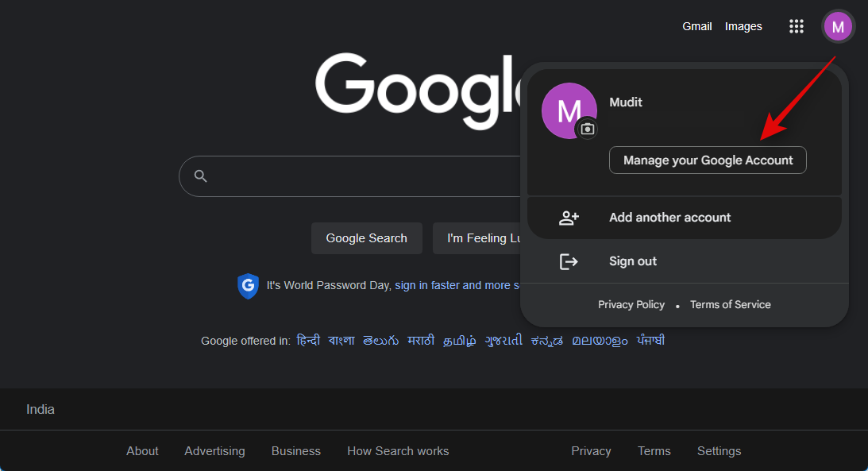Open the Business footer link

coord(296,451)
